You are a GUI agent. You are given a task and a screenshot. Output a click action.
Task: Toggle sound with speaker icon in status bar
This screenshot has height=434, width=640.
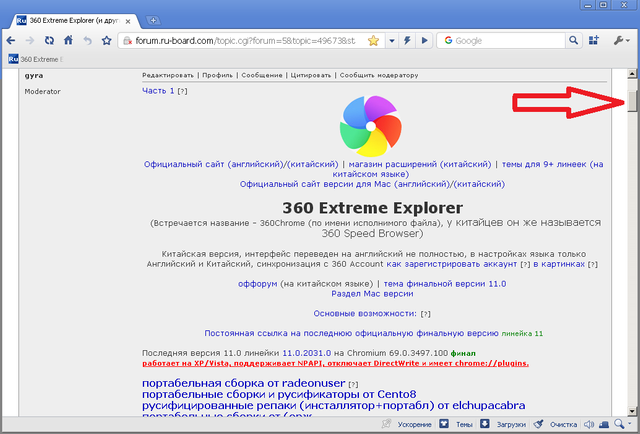(x=589, y=424)
